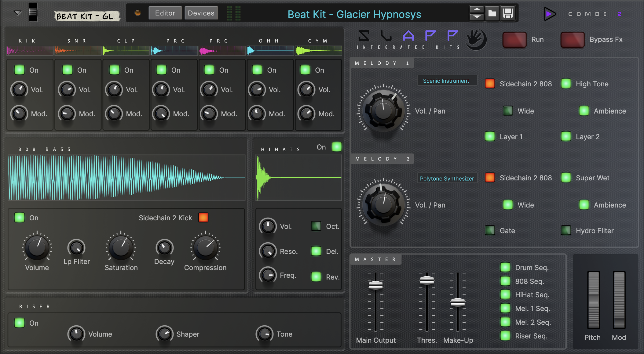644x354 pixels.
Task: Enable the Hihats Oct. button
Action: [316, 226]
